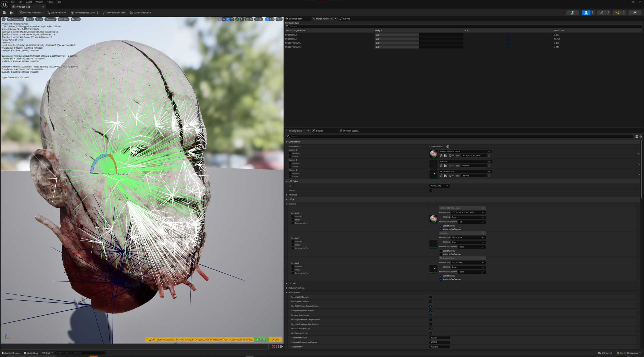Toggle Auto checkbox for OrionEyebrown_r
Image resolution: width=644 pixels, height=357 pixels.
coord(508,47)
